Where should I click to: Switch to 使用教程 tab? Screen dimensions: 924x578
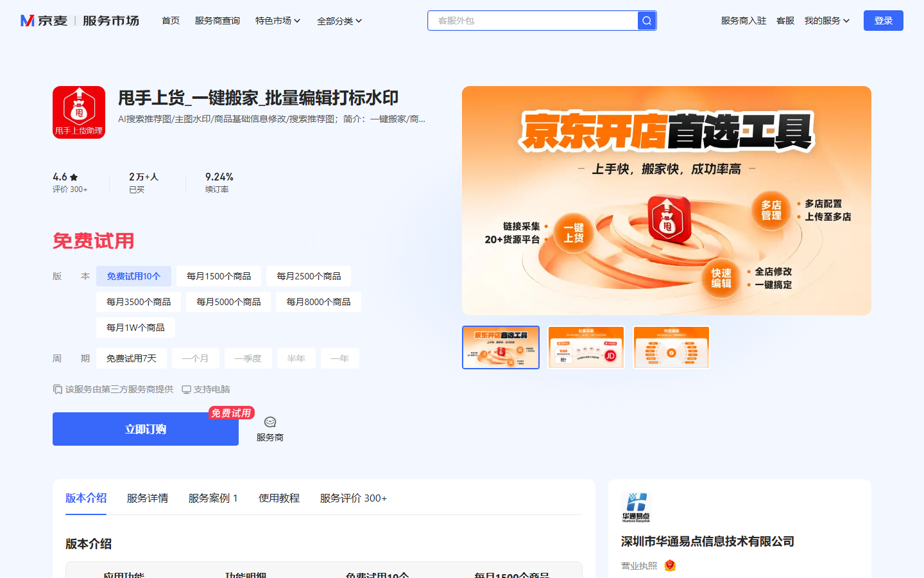pos(279,498)
